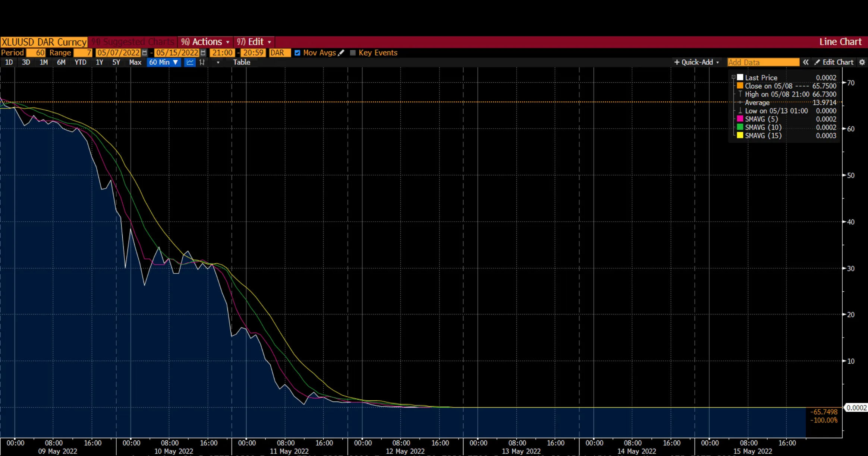Enable the Key Events checkbox
Screen dimensions: 868x456
pos(353,53)
